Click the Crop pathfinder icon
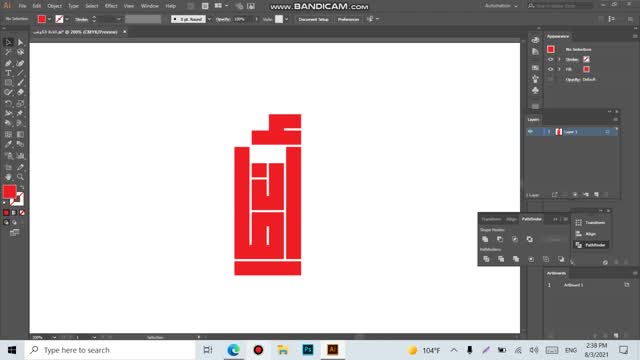 coord(531,259)
